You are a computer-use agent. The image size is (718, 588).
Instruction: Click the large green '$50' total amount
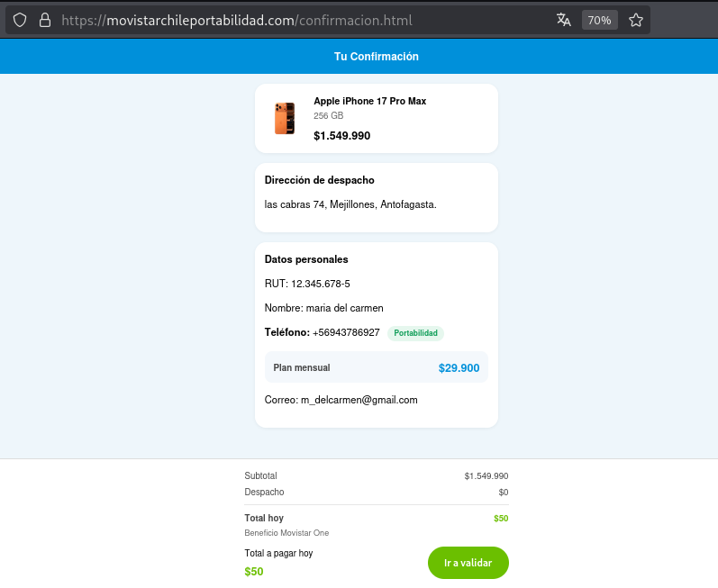[x=254, y=572]
